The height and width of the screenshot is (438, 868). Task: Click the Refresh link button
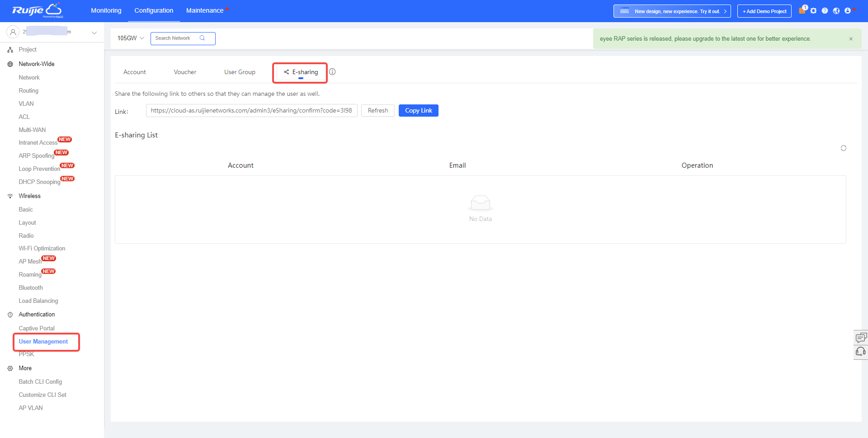point(377,111)
